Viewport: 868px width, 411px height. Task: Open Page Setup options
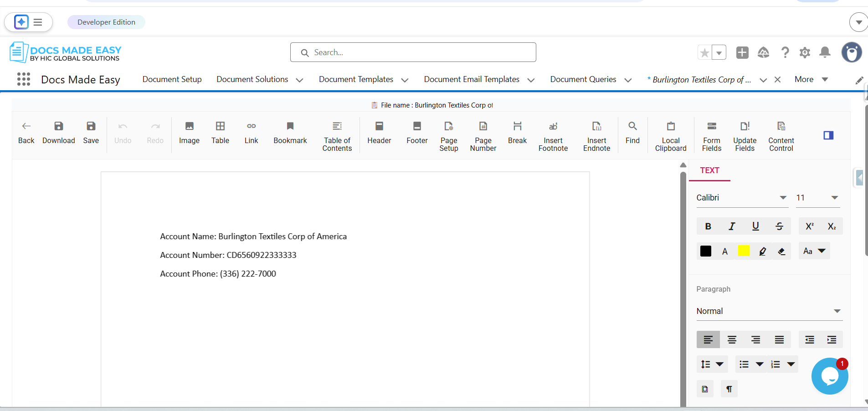[448, 136]
